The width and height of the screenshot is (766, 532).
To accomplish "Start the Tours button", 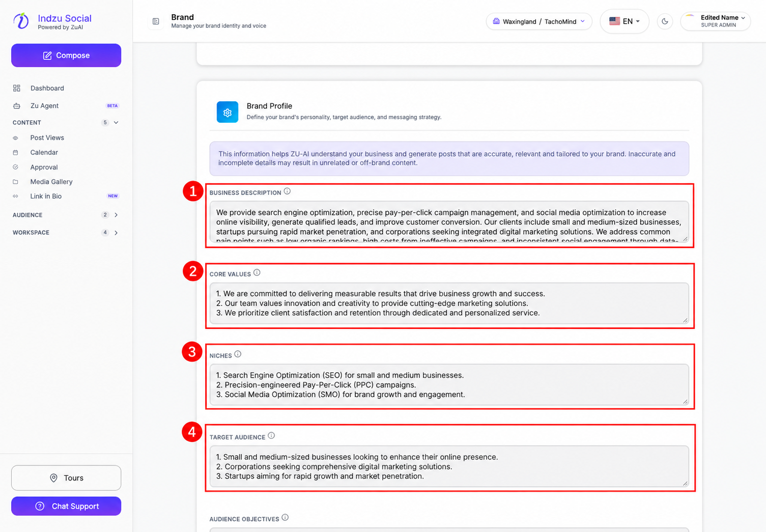I will pos(66,478).
